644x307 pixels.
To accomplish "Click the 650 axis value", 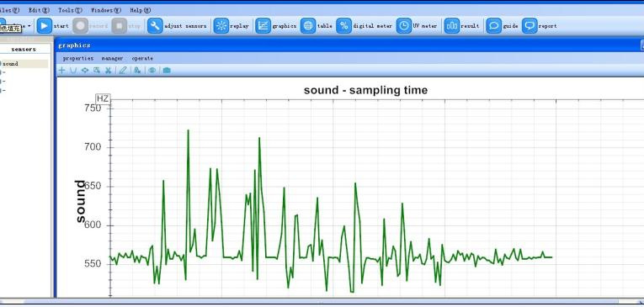I will pos(93,186).
